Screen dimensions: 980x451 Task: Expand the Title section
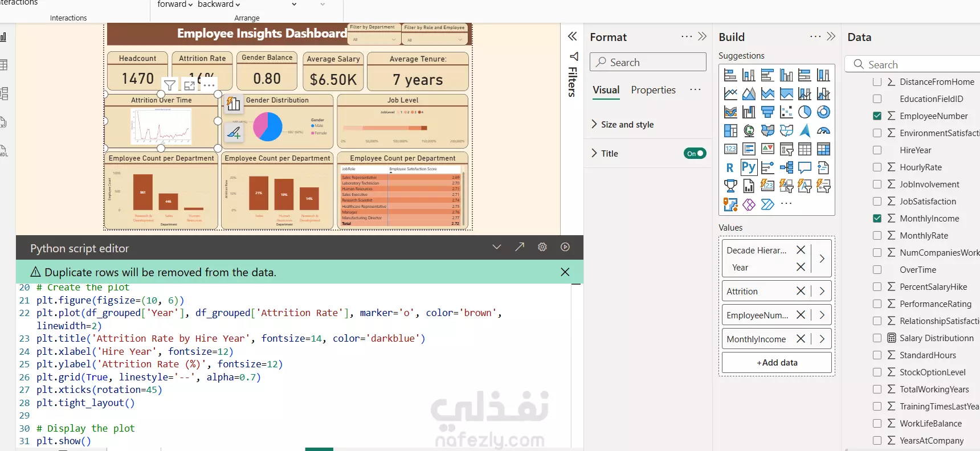594,153
